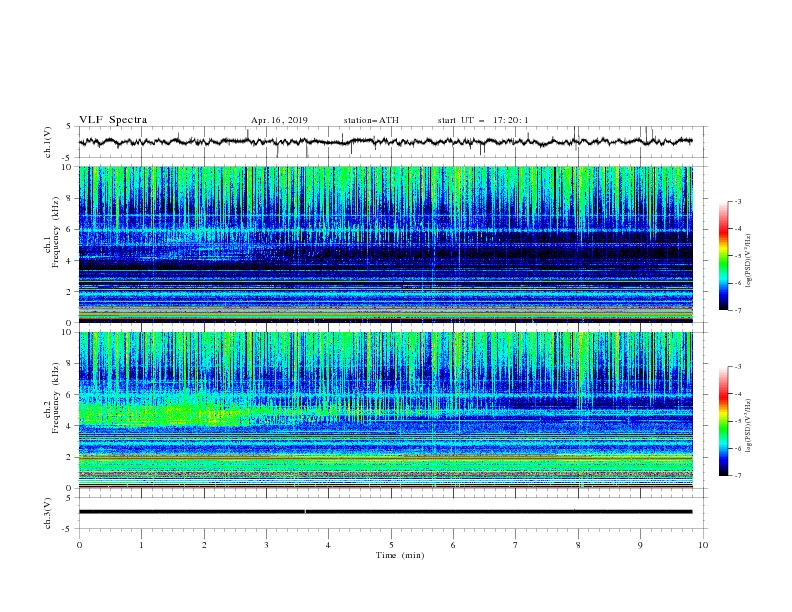Click the ch.1 spectrogram color scale bar

(723, 256)
